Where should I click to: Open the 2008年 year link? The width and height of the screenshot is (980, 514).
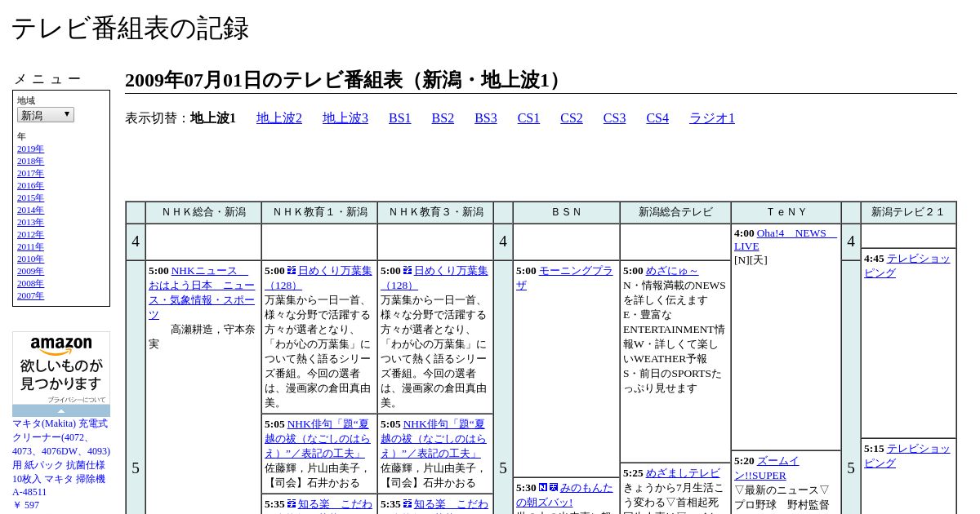click(30, 283)
